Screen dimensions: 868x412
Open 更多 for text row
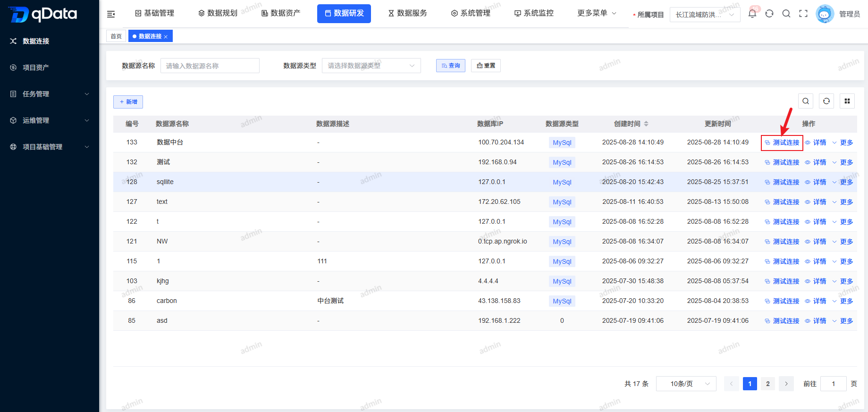click(x=843, y=202)
